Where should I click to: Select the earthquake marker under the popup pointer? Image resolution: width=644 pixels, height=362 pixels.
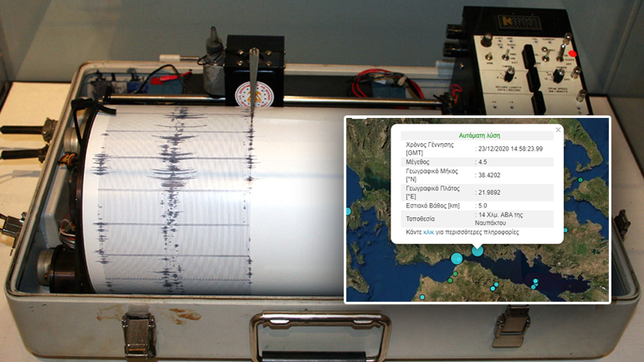pos(478,250)
